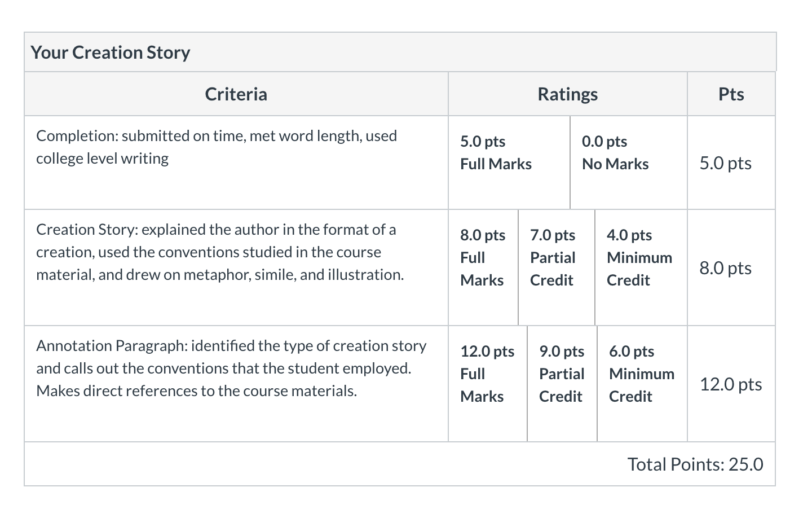Click the 8.0 pts score in Pts column
812x518 pixels.
[725, 268]
